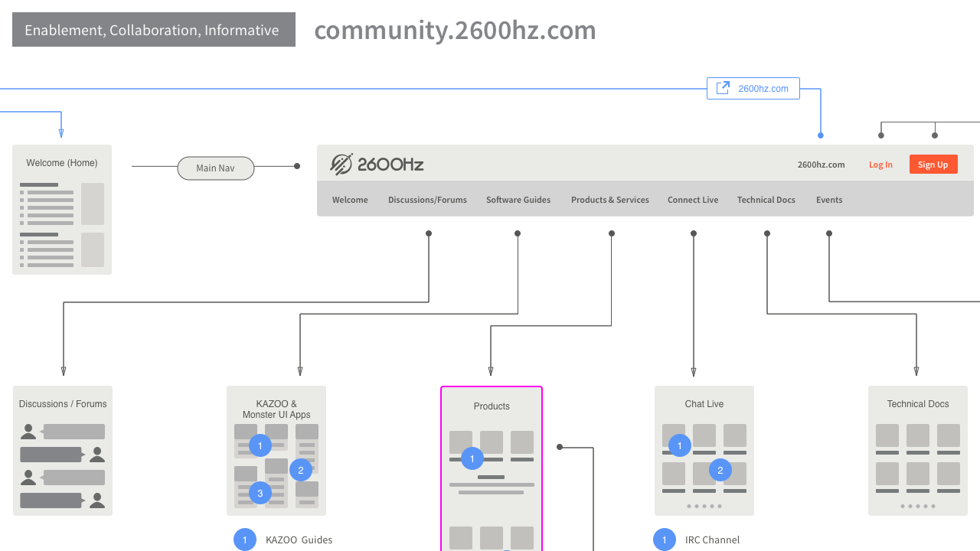980x551 pixels.
Task: Open the Welcome item in the main nav
Action: (x=349, y=200)
